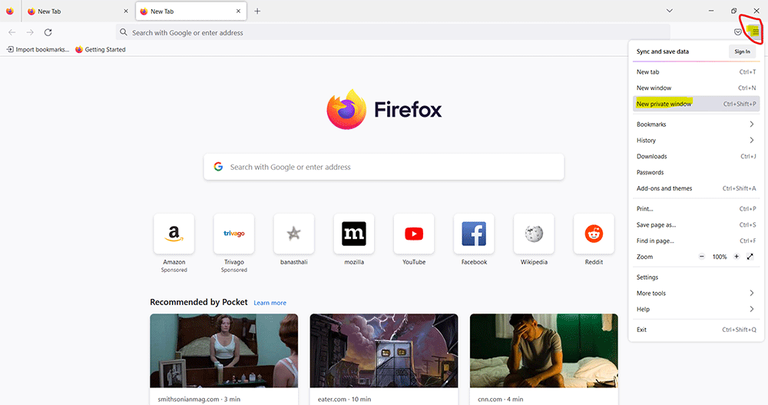
Task: Open the cnn.com story thumbnail
Action: pyautogui.click(x=544, y=351)
